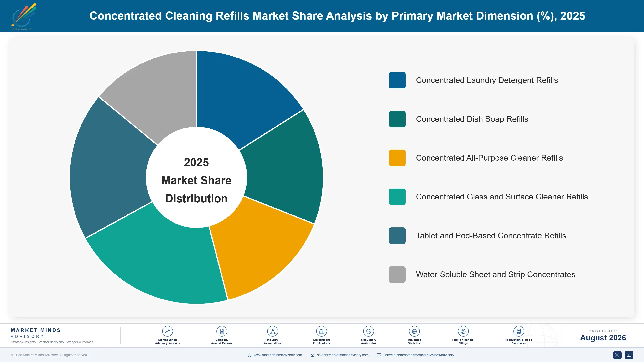644x362 pixels.
Task: Click the gray Water-Soluble Sheet legend swatch
Action: pos(397,274)
